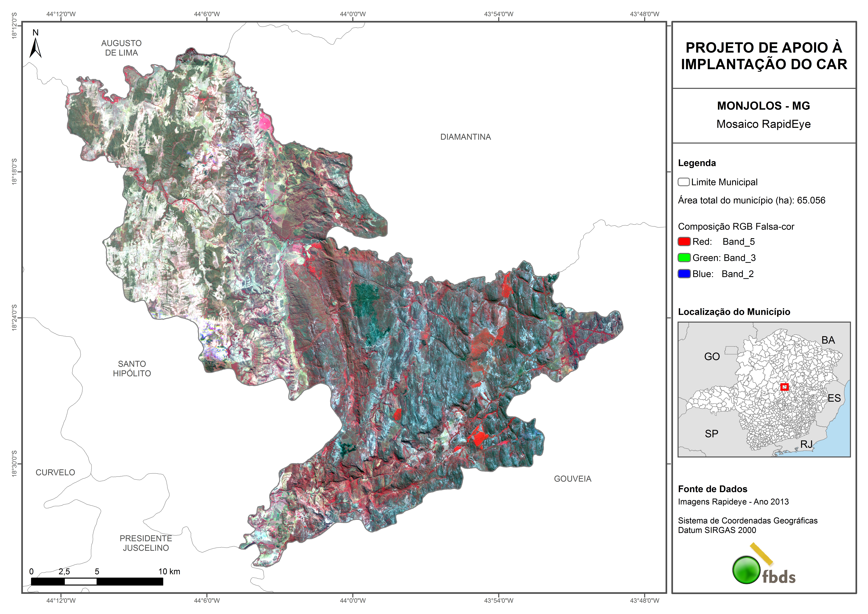868x614 pixels.
Task: Click the SANTO HIPÓLITO map label
Action: click(132, 368)
